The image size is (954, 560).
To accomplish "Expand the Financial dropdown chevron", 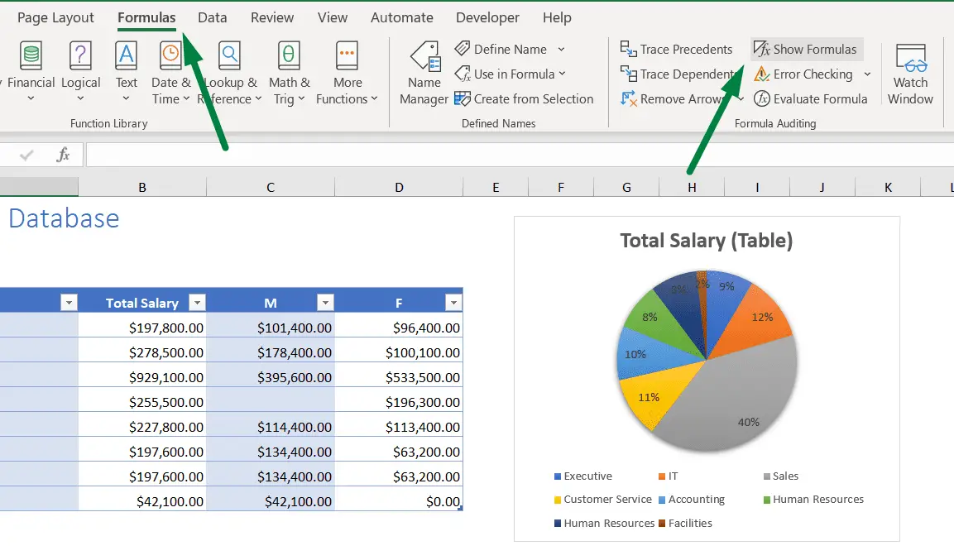I will [x=31, y=98].
